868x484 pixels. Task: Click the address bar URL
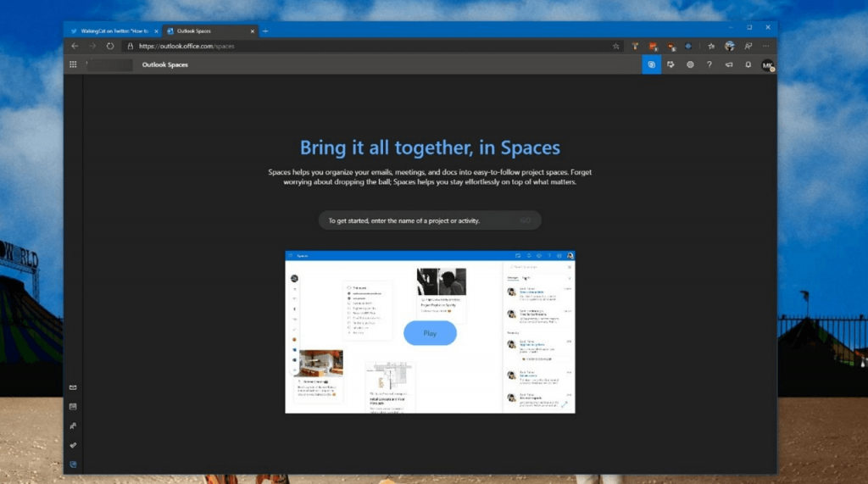click(186, 46)
